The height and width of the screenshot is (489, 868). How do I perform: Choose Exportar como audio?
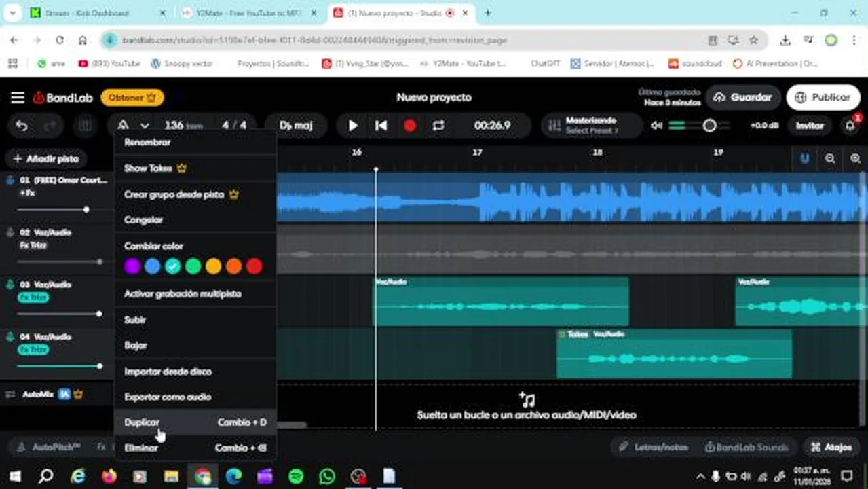pyautogui.click(x=195, y=397)
